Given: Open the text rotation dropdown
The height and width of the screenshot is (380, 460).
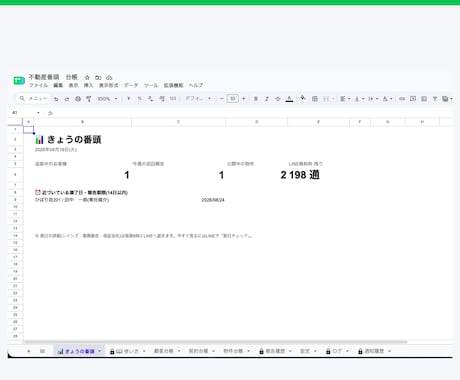Looking at the screenshot, I should click(387, 99).
